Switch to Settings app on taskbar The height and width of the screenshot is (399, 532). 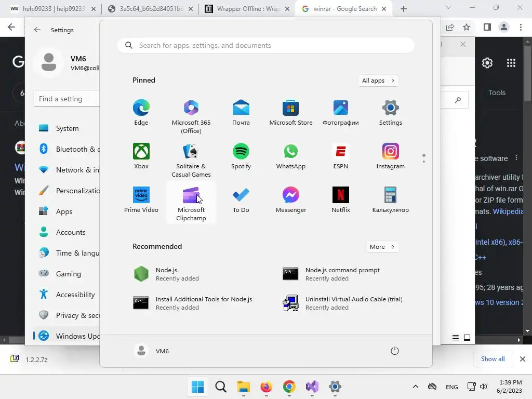tap(335, 387)
